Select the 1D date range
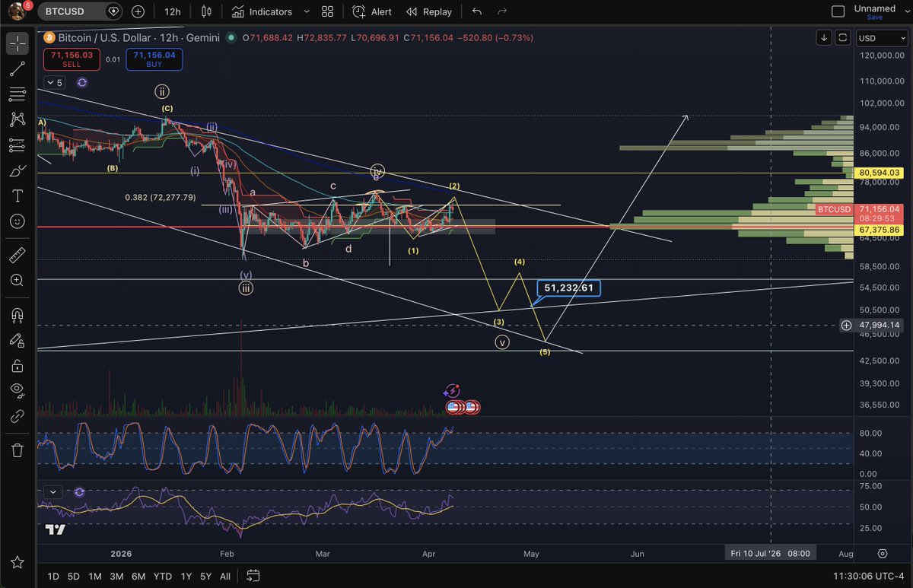The image size is (913, 588). tap(53, 576)
